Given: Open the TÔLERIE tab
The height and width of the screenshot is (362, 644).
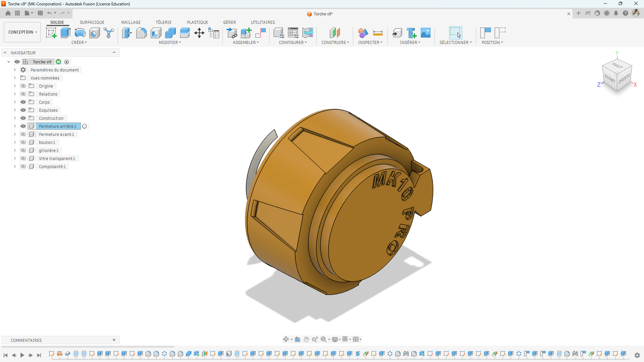Looking at the screenshot, I should point(163,22).
